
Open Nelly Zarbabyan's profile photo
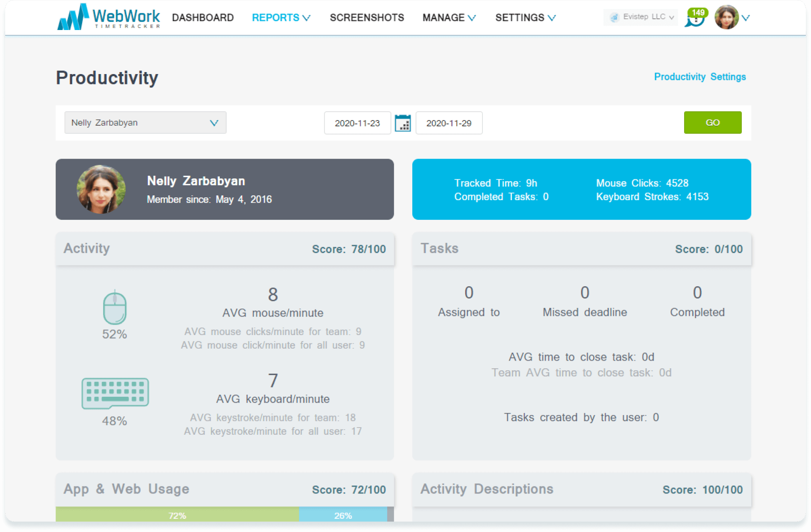(x=101, y=189)
